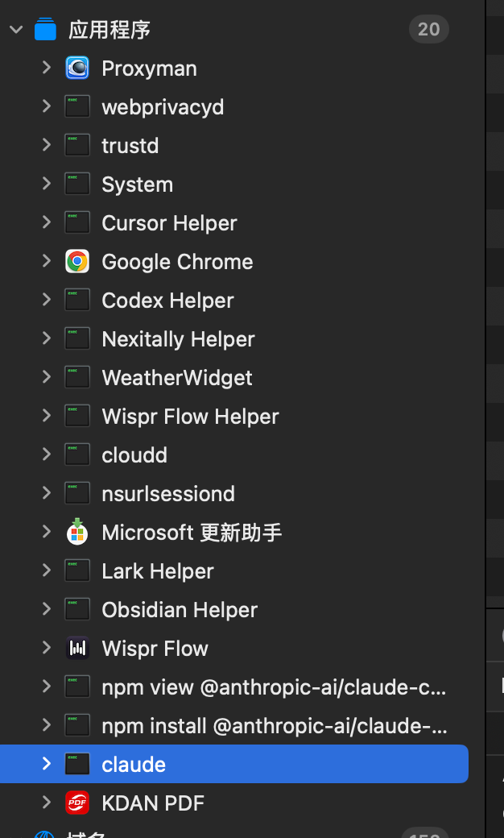Expand the Google Chrome row
Image resolution: width=504 pixels, height=838 pixels.
click(x=47, y=262)
